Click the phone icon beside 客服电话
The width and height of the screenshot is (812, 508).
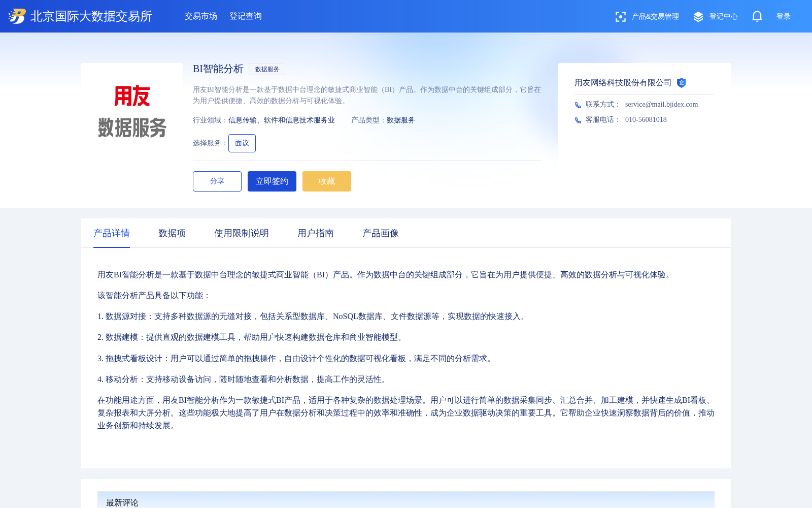pos(578,120)
